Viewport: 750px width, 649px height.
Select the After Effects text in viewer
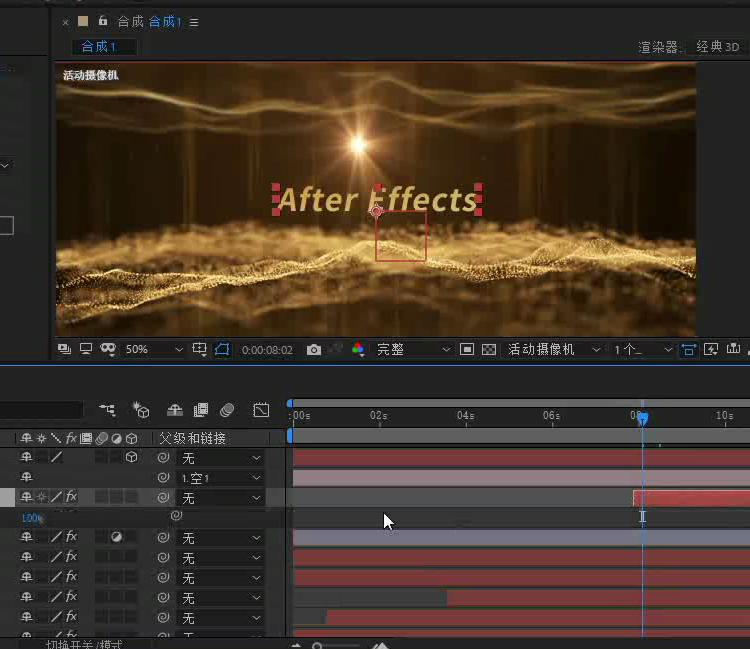point(377,199)
